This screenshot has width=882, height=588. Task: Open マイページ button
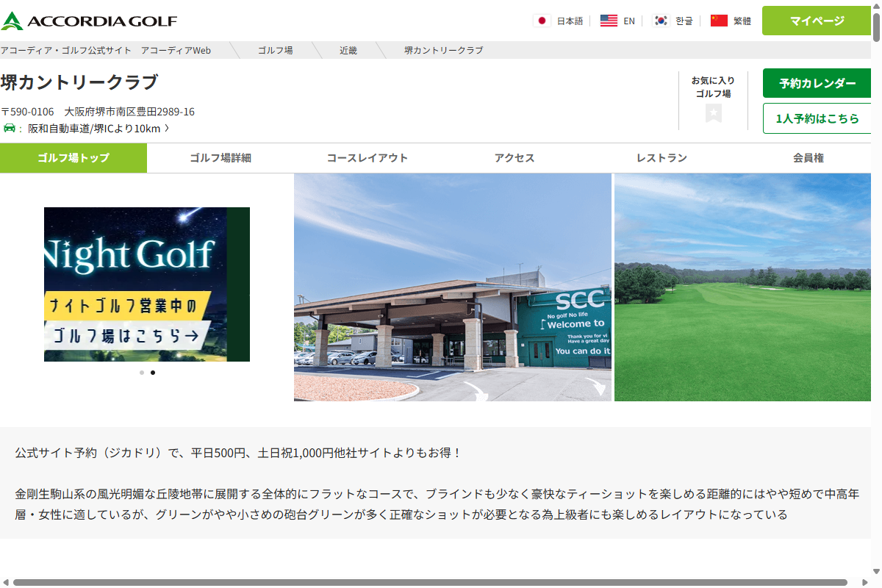[817, 21]
